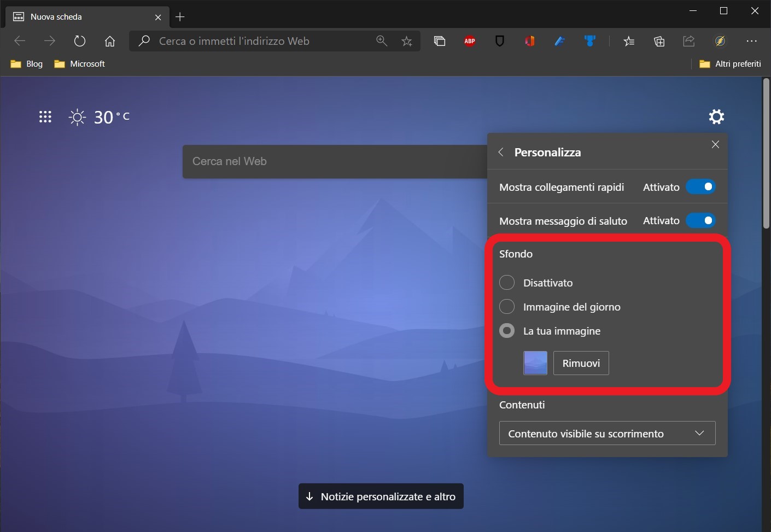Image resolution: width=771 pixels, height=532 pixels.
Task: Open the ABP Adblock Plus extension
Action: pyautogui.click(x=470, y=40)
